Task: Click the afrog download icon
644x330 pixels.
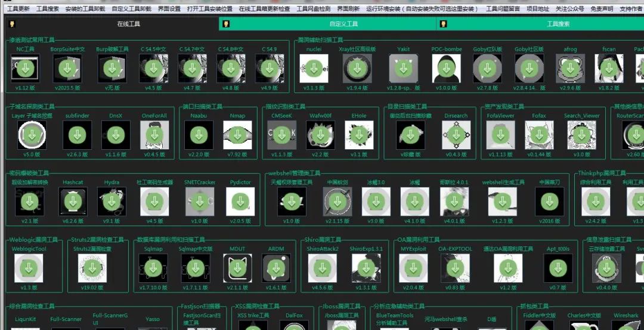Action: click(x=570, y=68)
